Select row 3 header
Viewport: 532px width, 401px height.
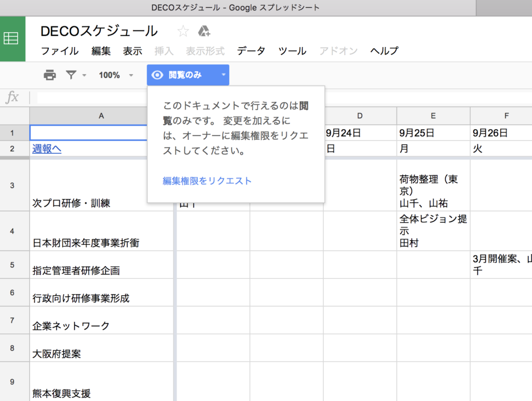tap(15, 185)
